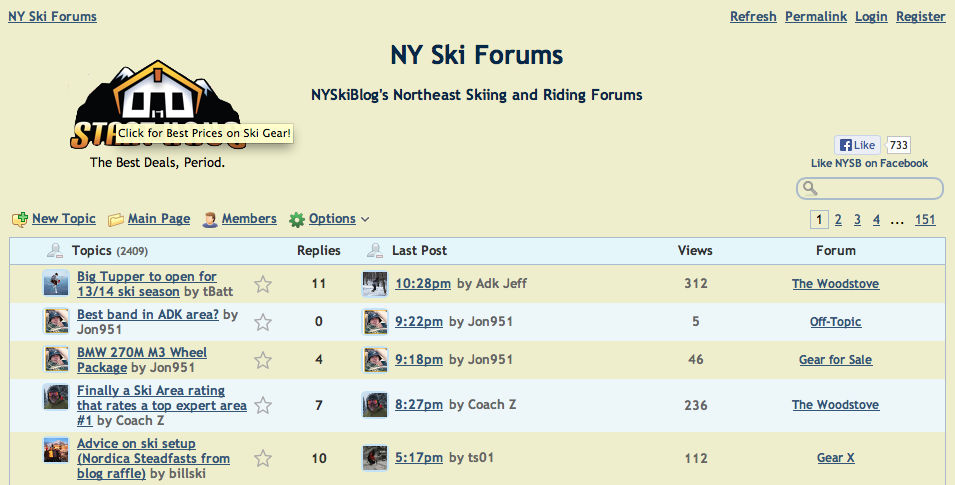This screenshot has height=485, width=955.
Task: Click the Main Page folder icon
Action: (x=116, y=219)
